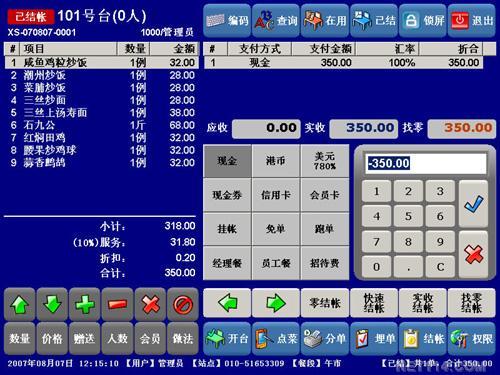Tap keypad digit 0
This screenshot has width=500, height=375.
pyautogui.click(x=376, y=267)
